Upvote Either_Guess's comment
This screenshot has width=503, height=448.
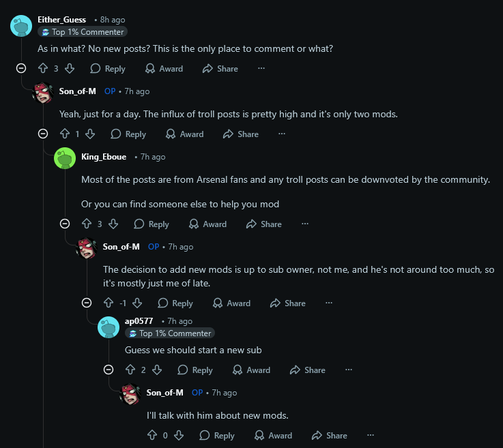(x=43, y=68)
